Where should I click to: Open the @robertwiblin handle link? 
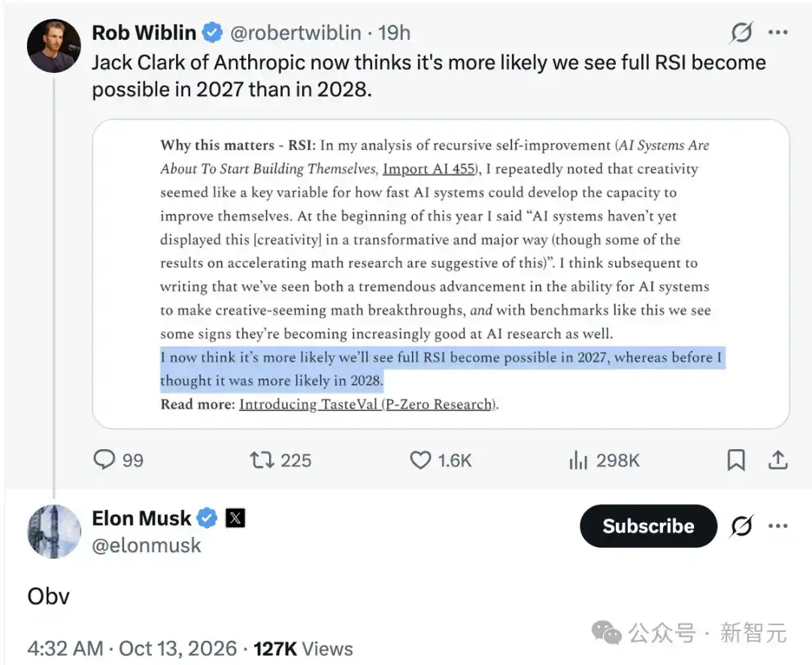point(295,32)
